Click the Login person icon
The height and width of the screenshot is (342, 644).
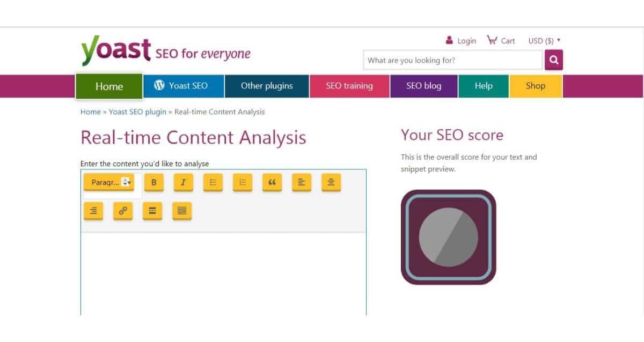(449, 40)
